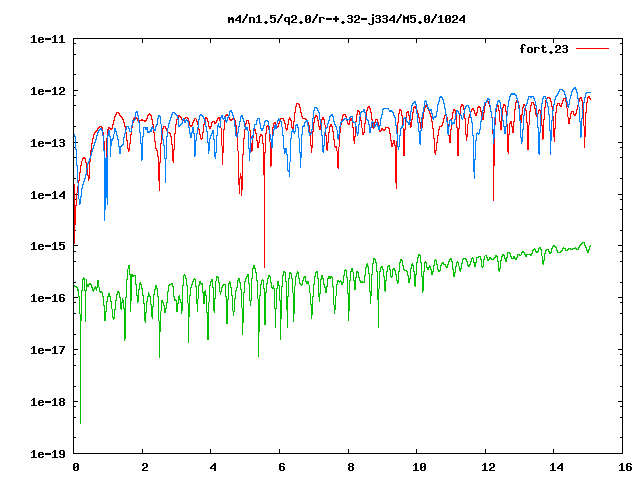The image size is (640, 480).
Task: Click the x-axis label 14
Action: (x=556, y=467)
